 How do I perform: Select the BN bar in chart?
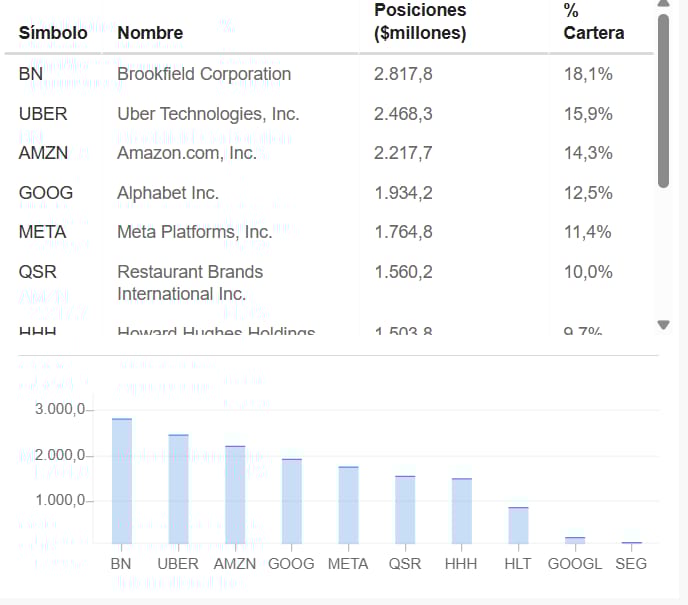122,481
